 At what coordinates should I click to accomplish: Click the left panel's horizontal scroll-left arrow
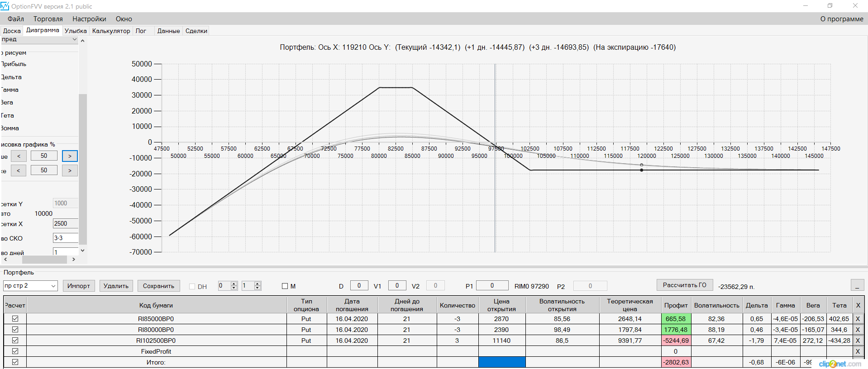point(5,260)
